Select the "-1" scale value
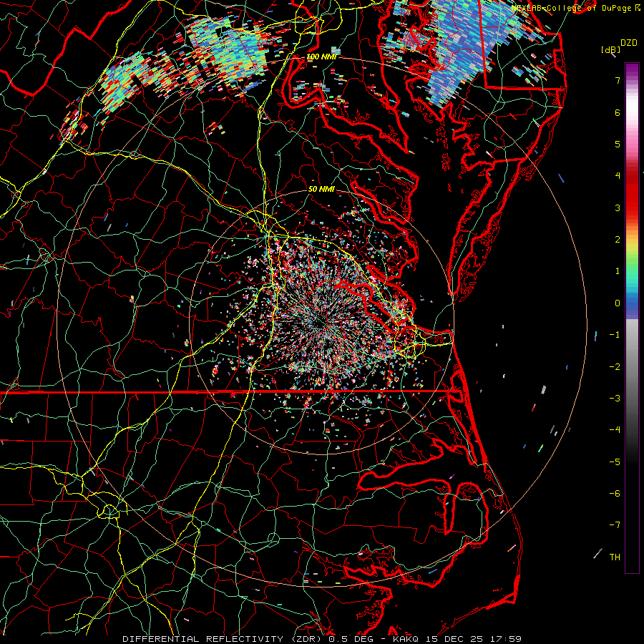This screenshot has height=644, width=644. (615, 335)
